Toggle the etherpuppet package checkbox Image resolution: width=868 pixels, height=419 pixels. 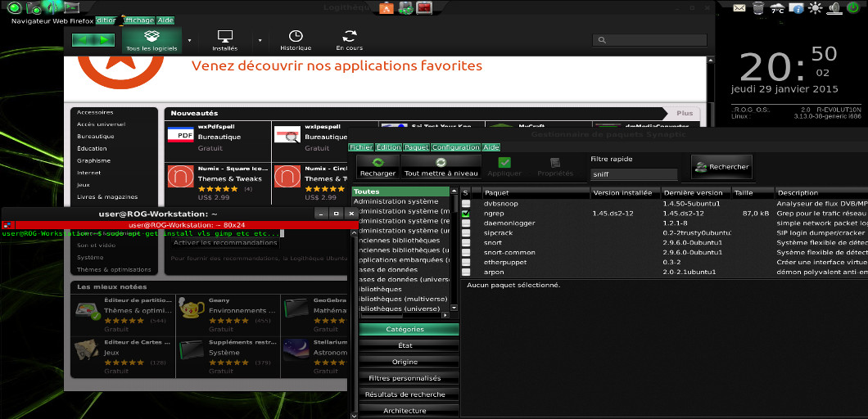466,263
